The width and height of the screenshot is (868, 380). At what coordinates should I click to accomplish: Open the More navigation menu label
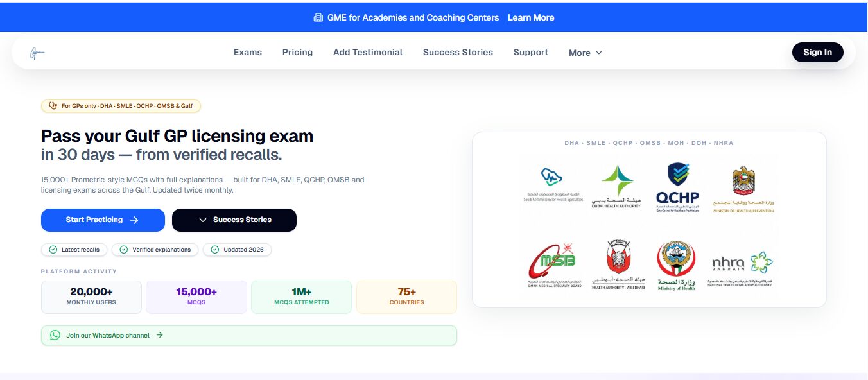[x=580, y=53]
